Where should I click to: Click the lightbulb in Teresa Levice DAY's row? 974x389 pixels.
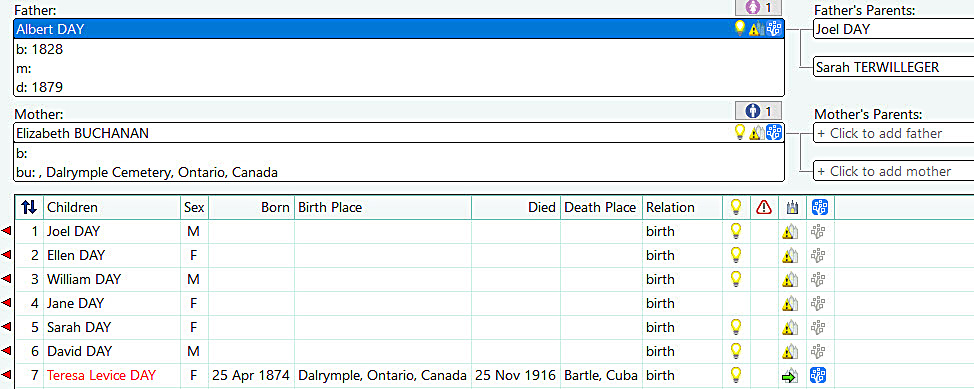tap(736, 375)
